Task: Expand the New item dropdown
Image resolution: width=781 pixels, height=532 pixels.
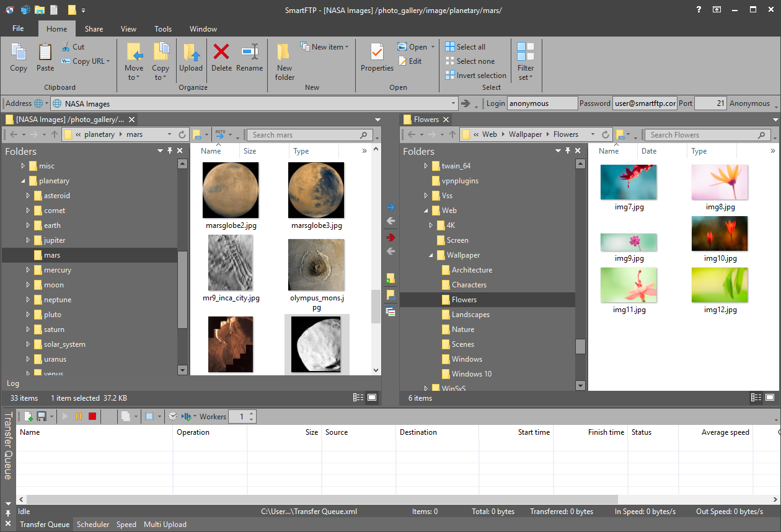Action: (x=325, y=46)
